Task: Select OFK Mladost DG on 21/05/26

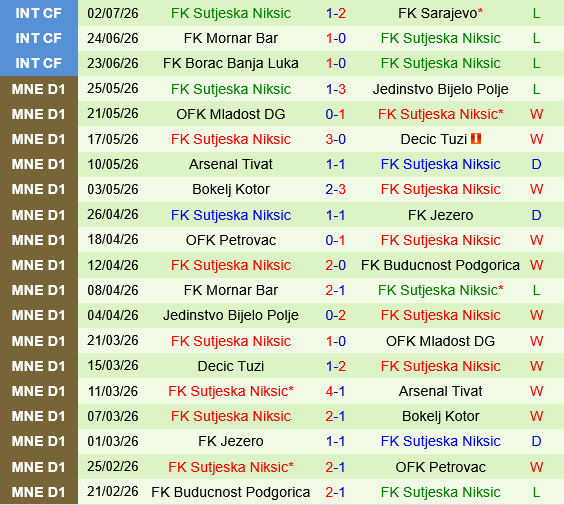Action: [231, 114]
